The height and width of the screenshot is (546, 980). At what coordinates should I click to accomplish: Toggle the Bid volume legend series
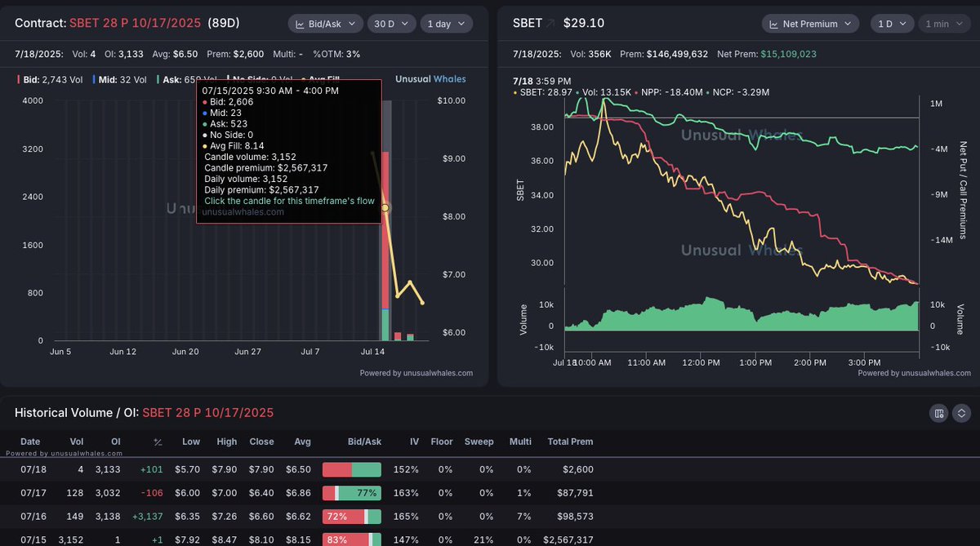(x=51, y=79)
